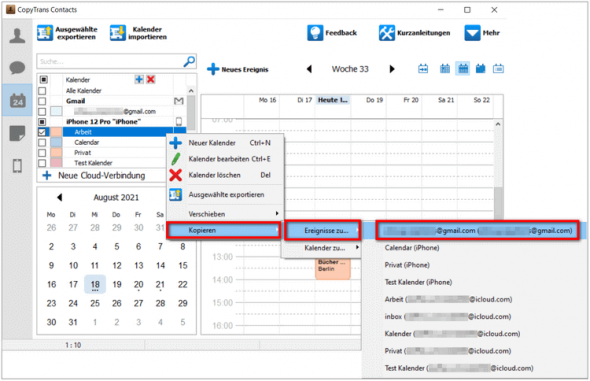Enable the Alle Kalender checkbox
Viewport: 590px width, 381px height.
tap(42, 91)
